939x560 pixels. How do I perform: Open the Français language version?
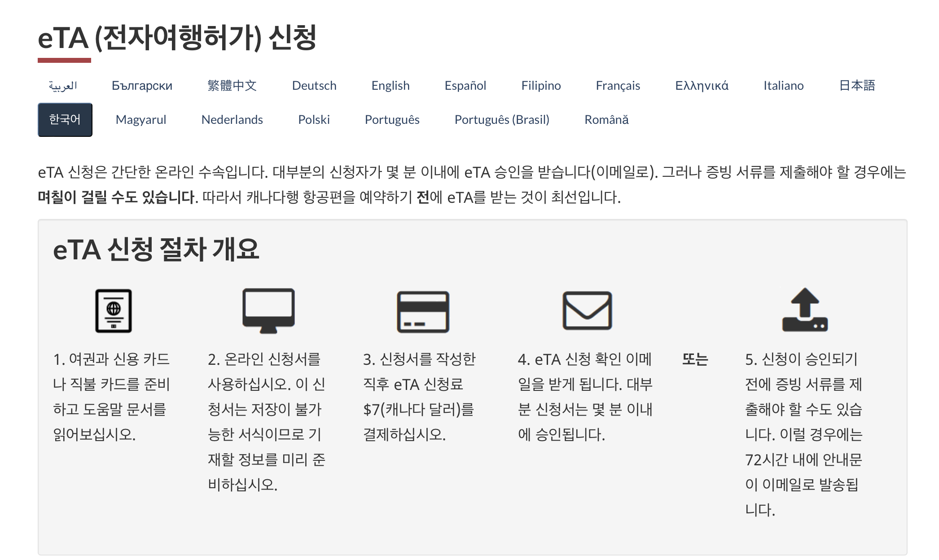[618, 86]
